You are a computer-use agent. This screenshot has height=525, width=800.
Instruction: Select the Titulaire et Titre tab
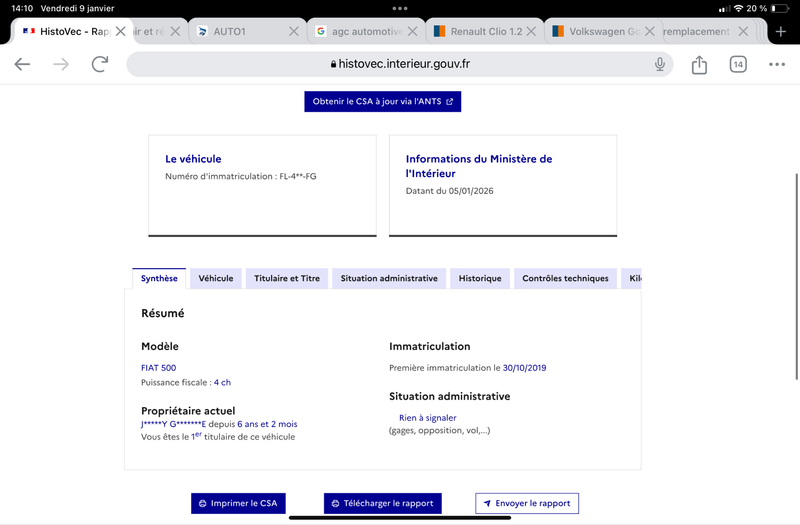point(287,279)
